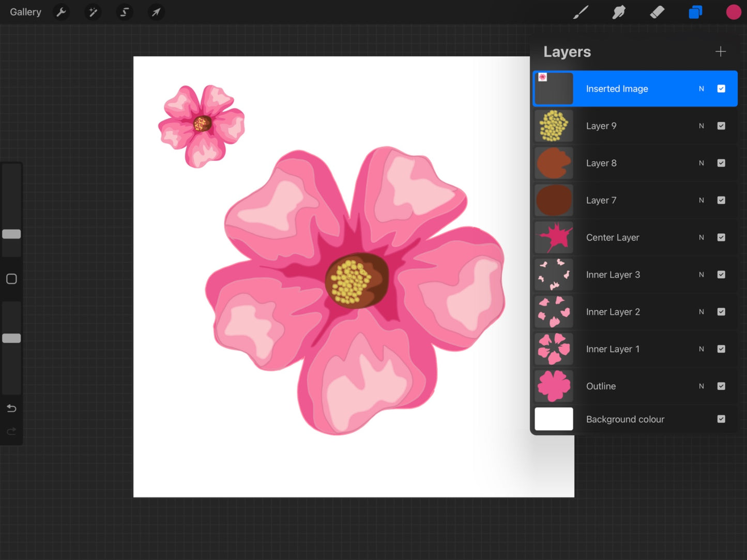
Task: Open the blend mode for Inner Layer 2
Action: (x=702, y=312)
